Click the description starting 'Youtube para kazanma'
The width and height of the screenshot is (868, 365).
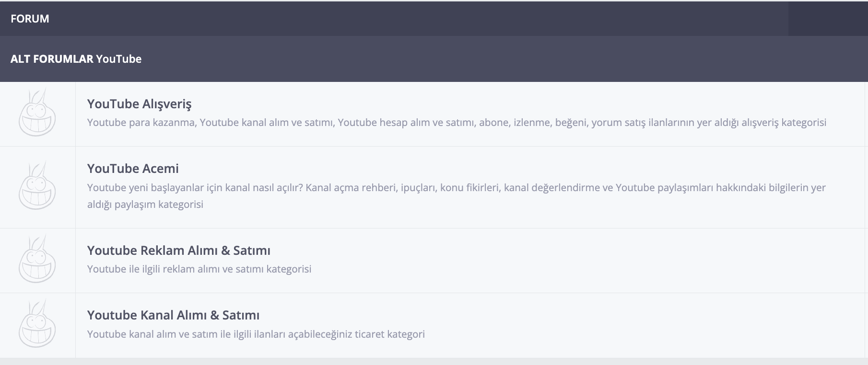coord(457,123)
